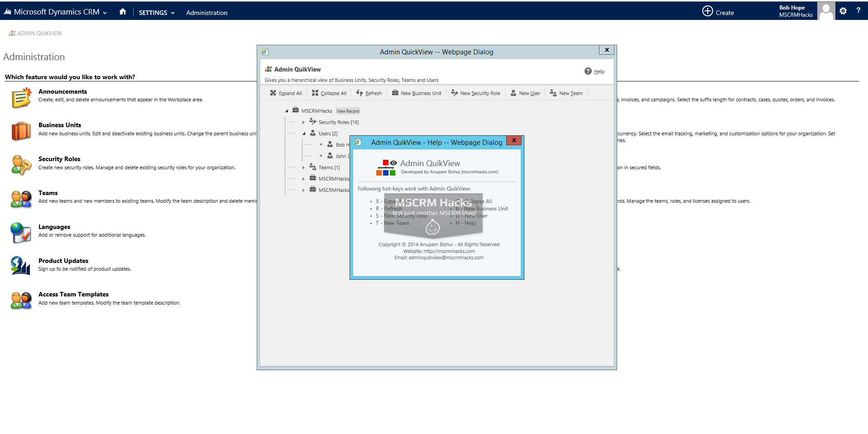
Task: Create a New Business Unit
Action: (x=417, y=93)
